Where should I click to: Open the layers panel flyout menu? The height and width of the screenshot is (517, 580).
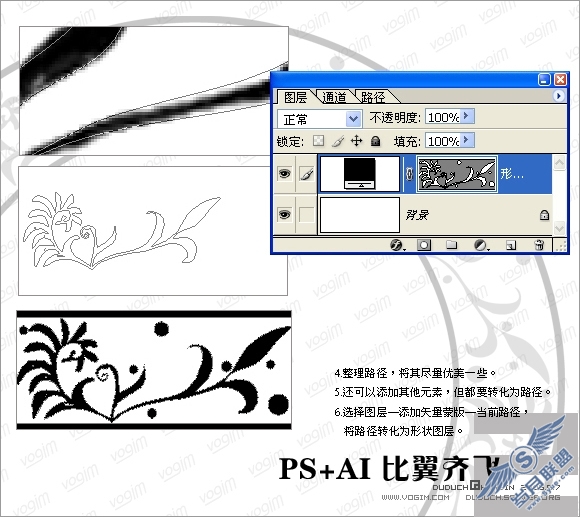coord(558,96)
